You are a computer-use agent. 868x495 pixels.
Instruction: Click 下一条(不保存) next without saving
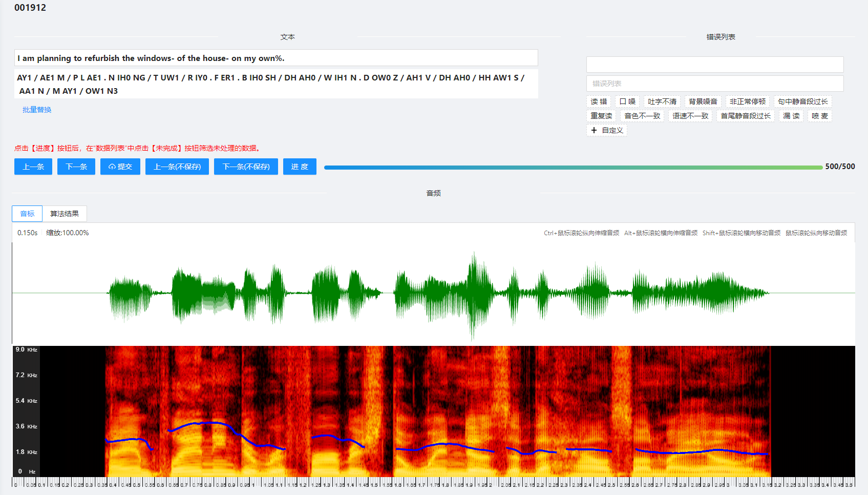[x=246, y=167]
